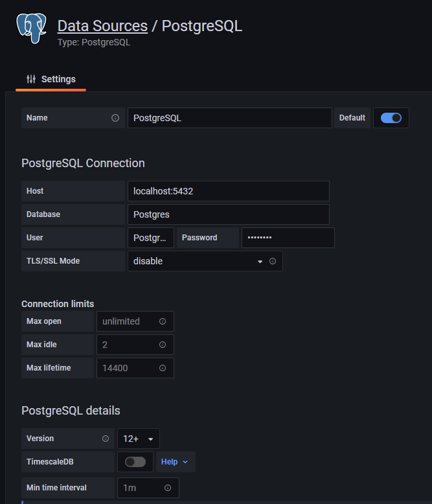The height and width of the screenshot is (504, 432).
Task: Edit the Name input field
Action: point(230,118)
